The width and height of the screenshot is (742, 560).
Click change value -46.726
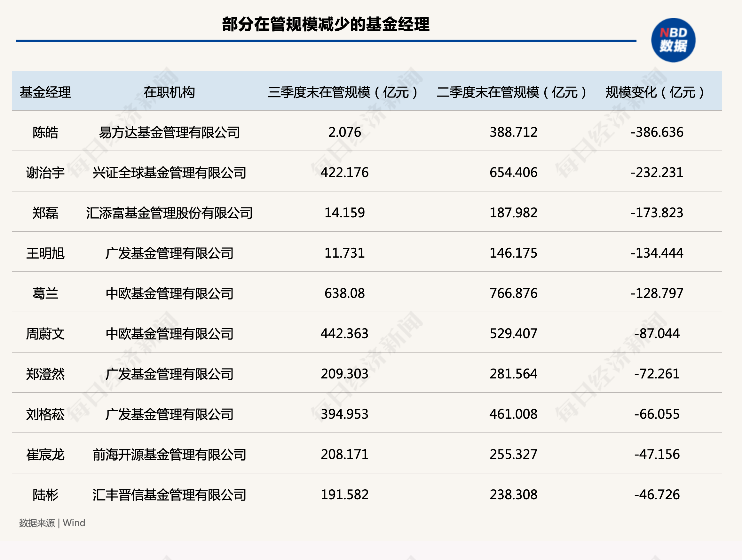tap(657, 494)
